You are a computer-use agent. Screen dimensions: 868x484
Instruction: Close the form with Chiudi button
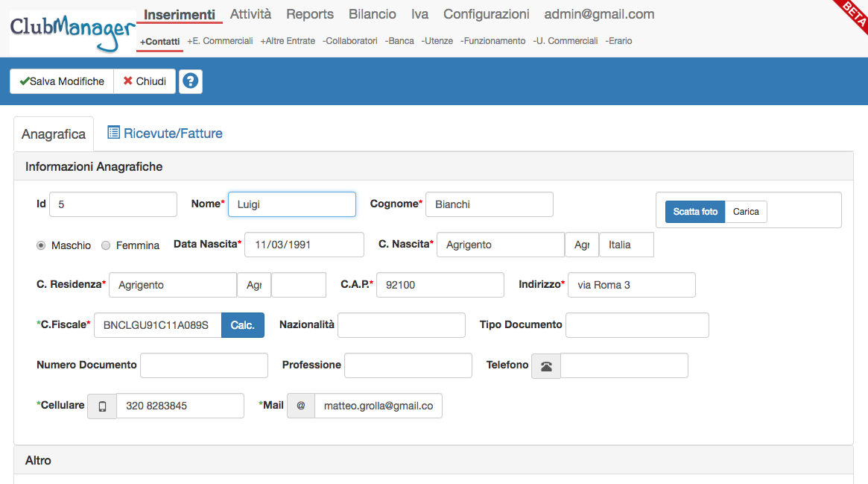pos(145,81)
